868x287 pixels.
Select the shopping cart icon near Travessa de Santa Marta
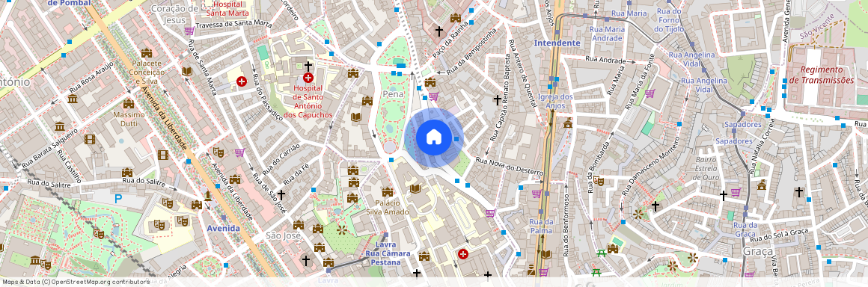coord(189,31)
